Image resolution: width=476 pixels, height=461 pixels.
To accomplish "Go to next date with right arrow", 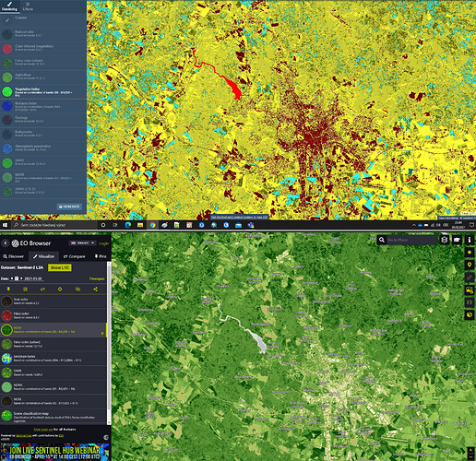I will pyautogui.click(x=21, y=278).
